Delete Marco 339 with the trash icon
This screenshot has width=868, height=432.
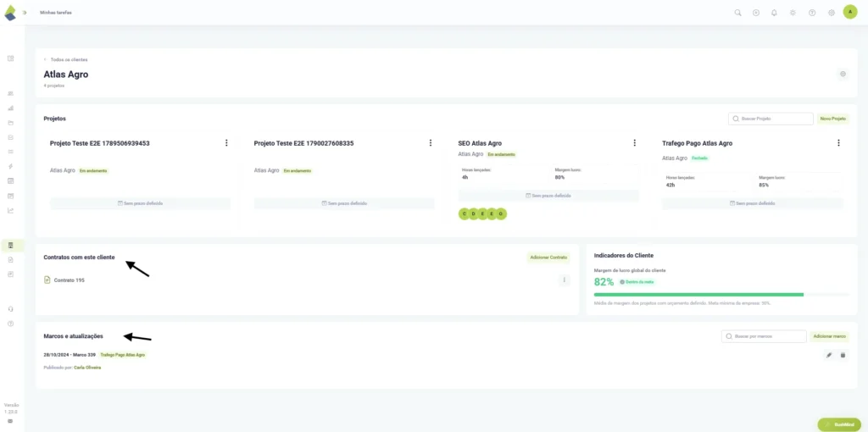click(843, 355)
